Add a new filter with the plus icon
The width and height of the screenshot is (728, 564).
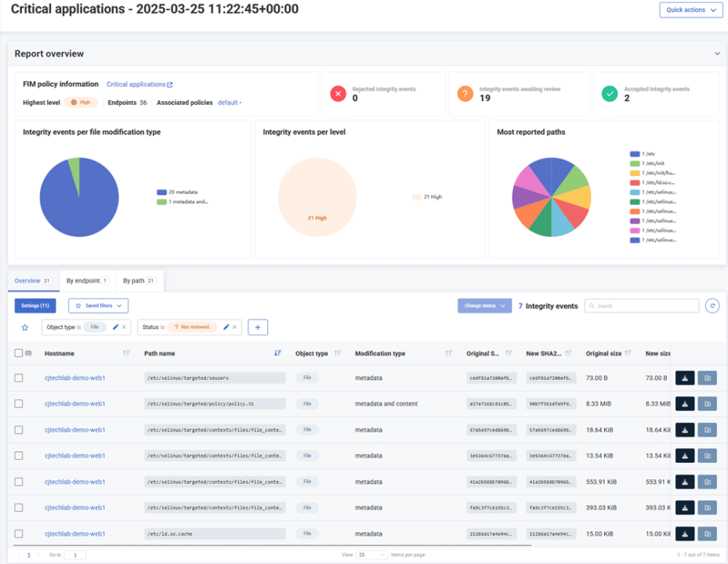point(258,327)
